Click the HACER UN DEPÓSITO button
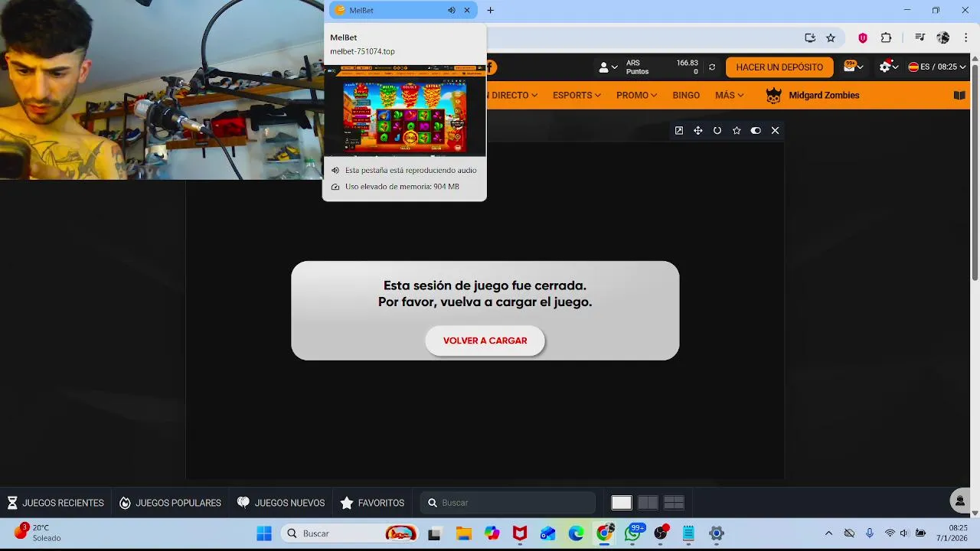This screenshot has height=551, width=980. point(779,67)
